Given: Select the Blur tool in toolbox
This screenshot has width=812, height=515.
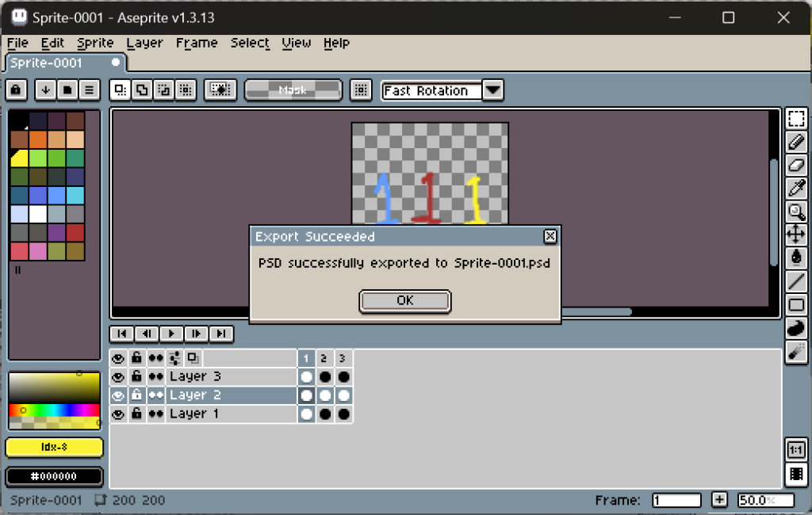Looking at the screenshot, I should (x=796, y=352).
